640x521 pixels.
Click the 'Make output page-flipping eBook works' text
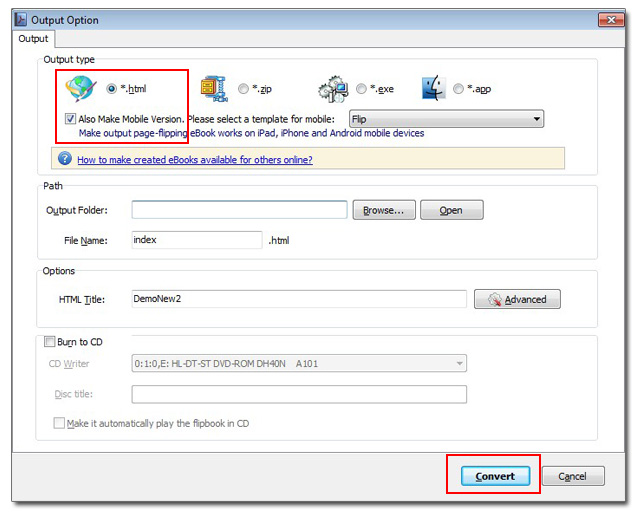pos(251,133)
